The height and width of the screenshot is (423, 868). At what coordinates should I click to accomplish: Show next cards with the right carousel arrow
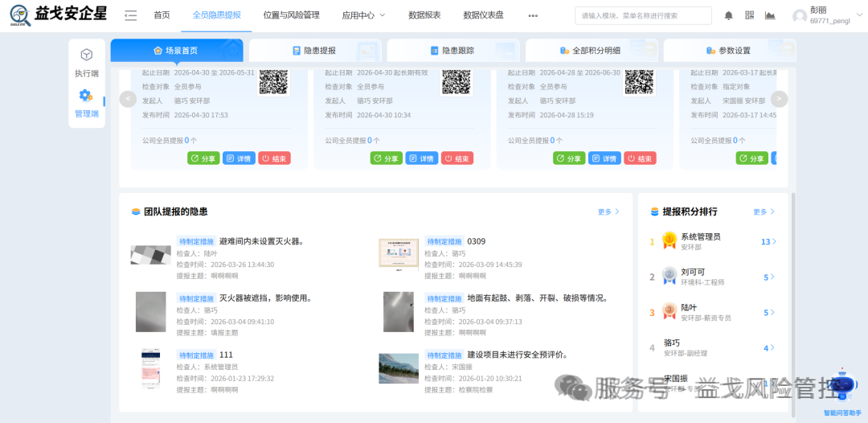tap(779, 99)
